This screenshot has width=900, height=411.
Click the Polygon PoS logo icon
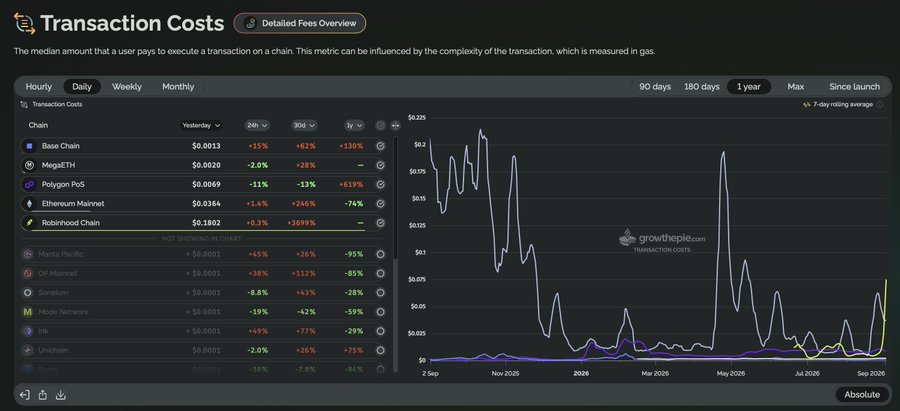click(x=29, y=185)
